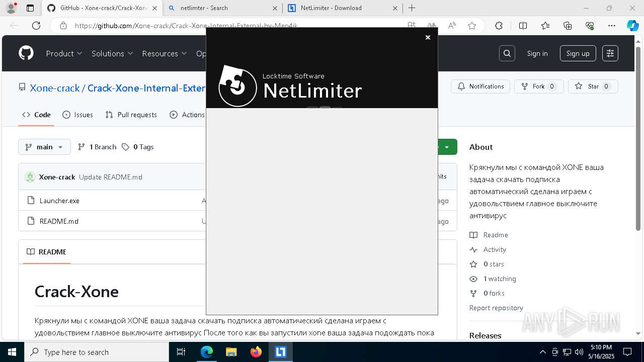Click the Notifications button
The image size is (644, 362).
tap(480, 86)
